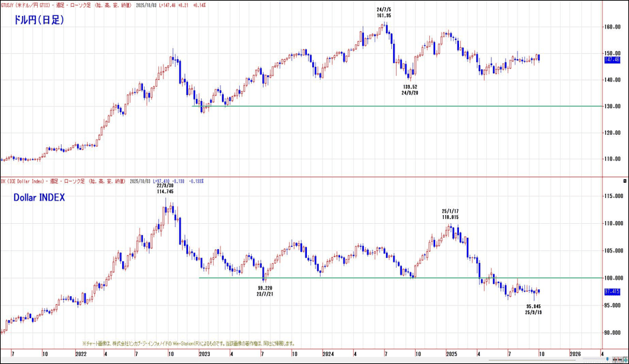Click the 2026 label on the time axis
This screenshot has width=629, height=364.
(574, 354)
